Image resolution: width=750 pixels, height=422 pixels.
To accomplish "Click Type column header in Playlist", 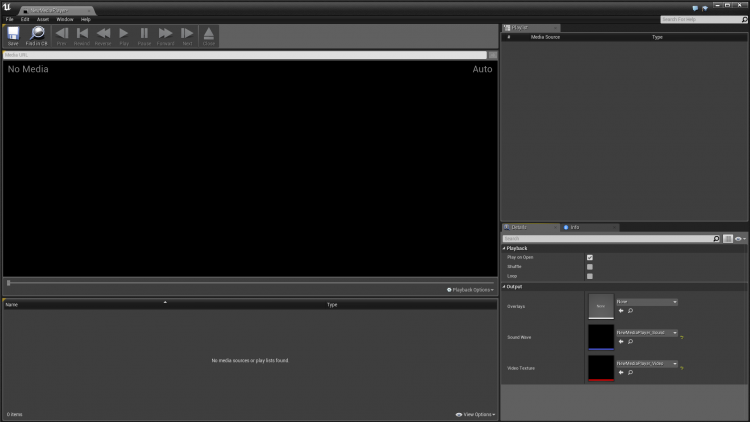I will click(x=657, y=37).
